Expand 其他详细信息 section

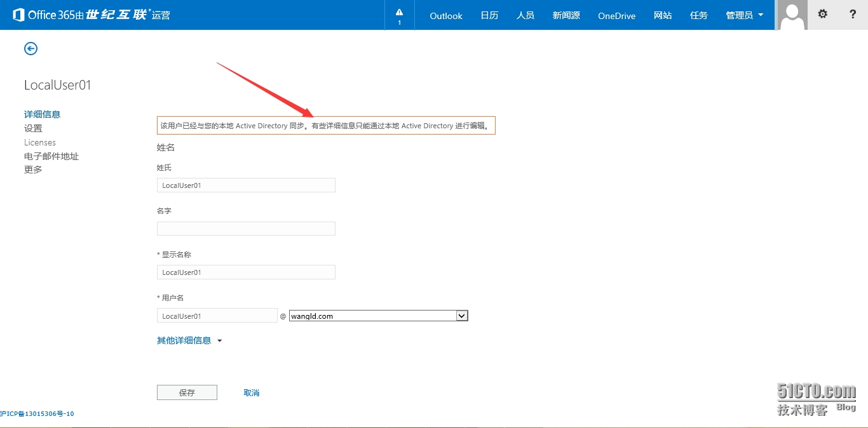pyautogui.click(x=189, y=340)
